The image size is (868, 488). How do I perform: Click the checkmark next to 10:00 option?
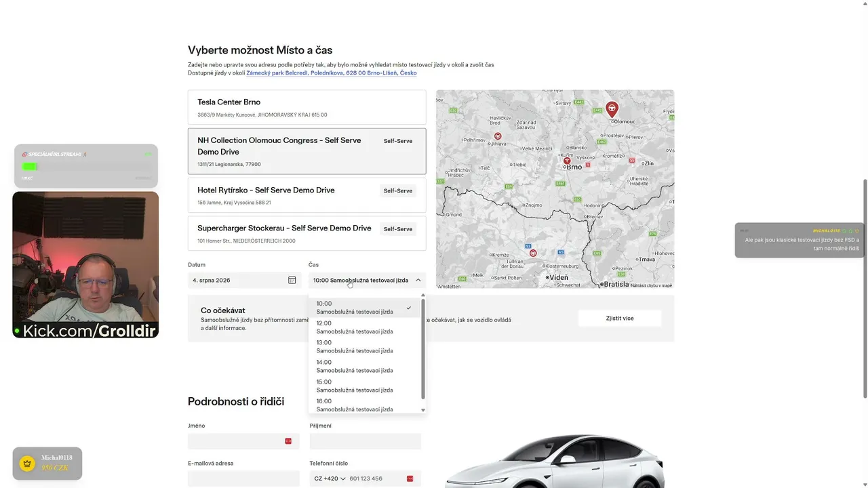tap(408, 308)
